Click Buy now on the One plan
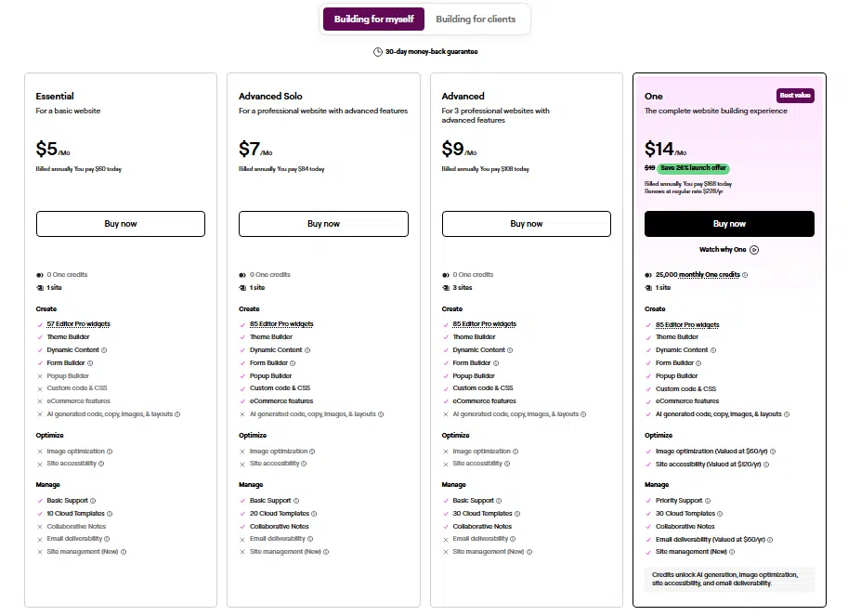The image size is (848, 616). coord(729,223)
